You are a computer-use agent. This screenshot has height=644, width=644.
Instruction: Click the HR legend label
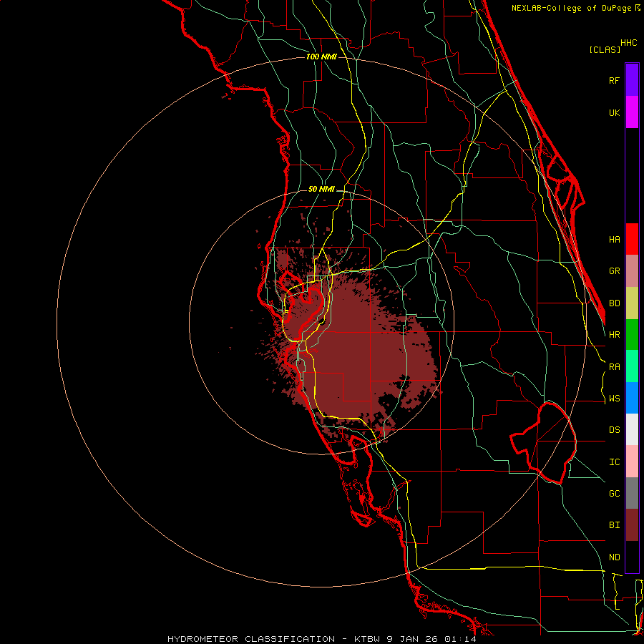click(x=614, y=335)
